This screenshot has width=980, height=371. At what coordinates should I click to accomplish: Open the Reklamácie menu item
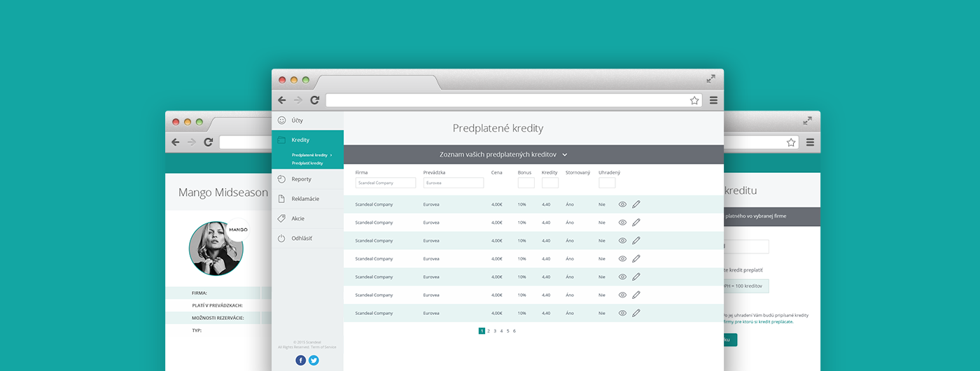click(x=305, y=199)
